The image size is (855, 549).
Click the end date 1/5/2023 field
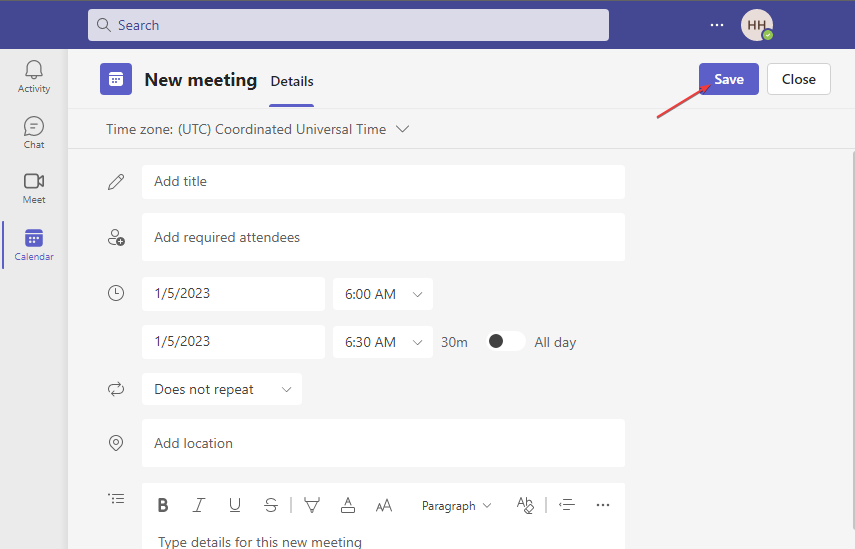tap(233, 342)
